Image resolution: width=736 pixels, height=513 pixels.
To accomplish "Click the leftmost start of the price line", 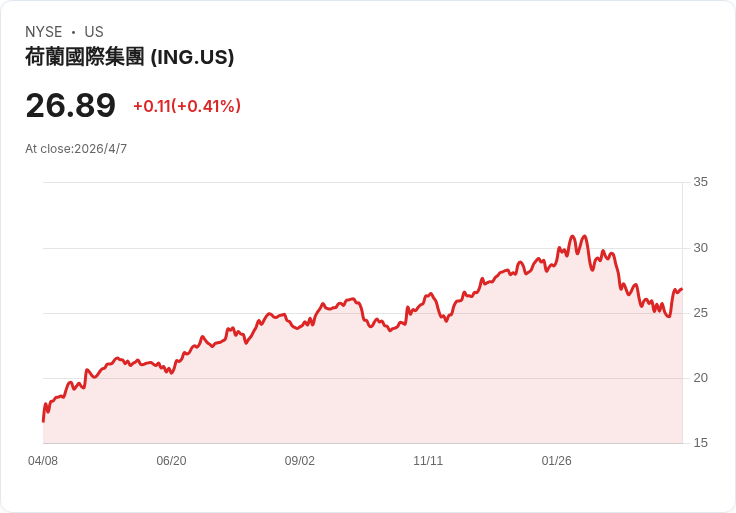I will point(43,421).
